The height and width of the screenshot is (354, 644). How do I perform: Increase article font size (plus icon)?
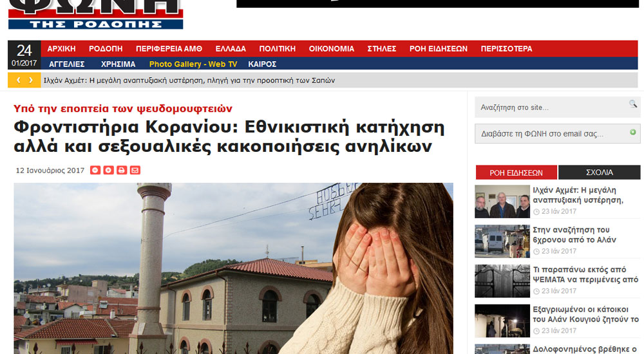[108, 170]
